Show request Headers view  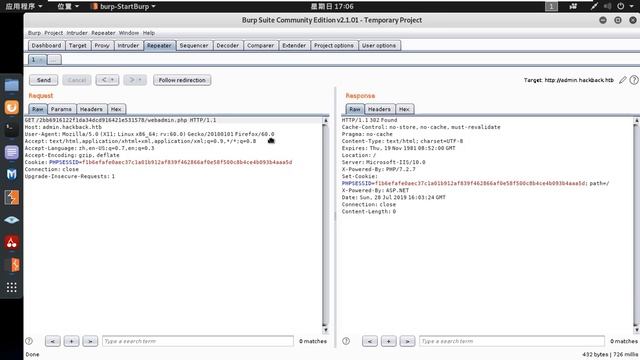coord(91,109)
